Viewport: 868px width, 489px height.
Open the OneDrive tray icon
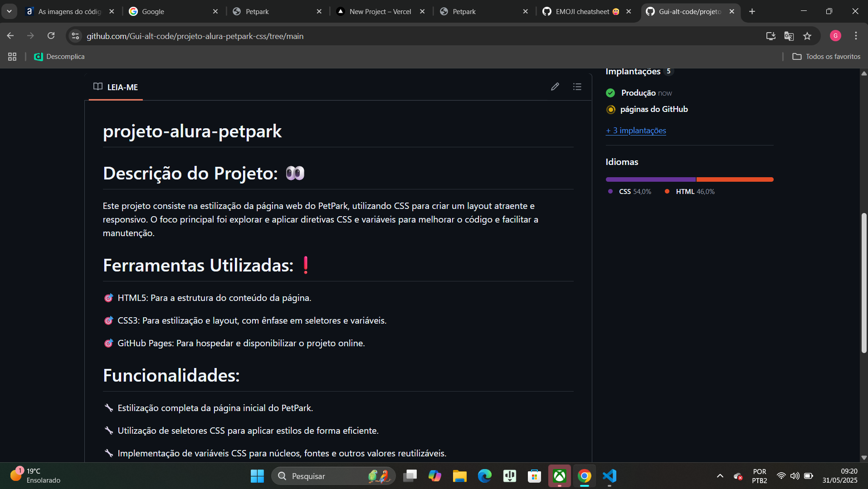[738, 476]
